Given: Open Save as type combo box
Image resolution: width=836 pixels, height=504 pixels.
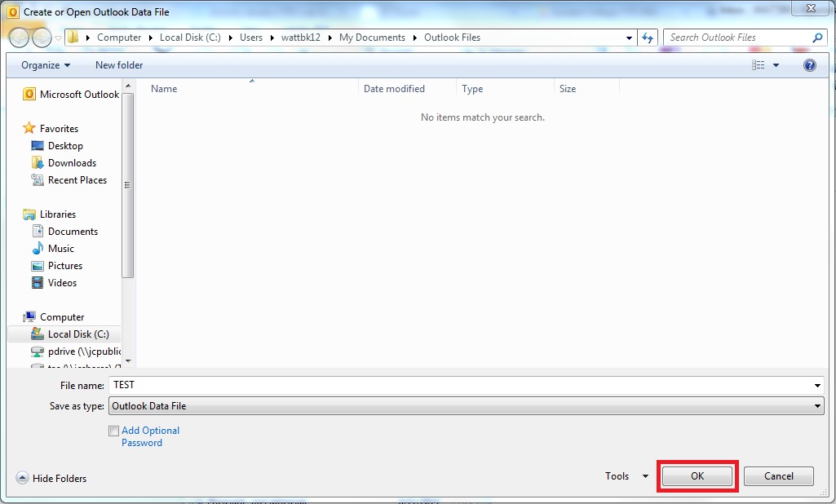Looking at the screenshot, I should [466, 406].
